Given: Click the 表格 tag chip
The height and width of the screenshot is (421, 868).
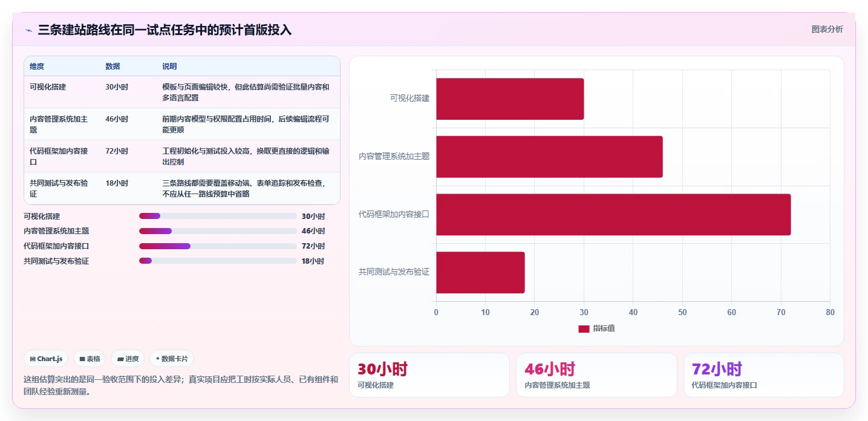Looking at the screenshot, I should point(90,359).
